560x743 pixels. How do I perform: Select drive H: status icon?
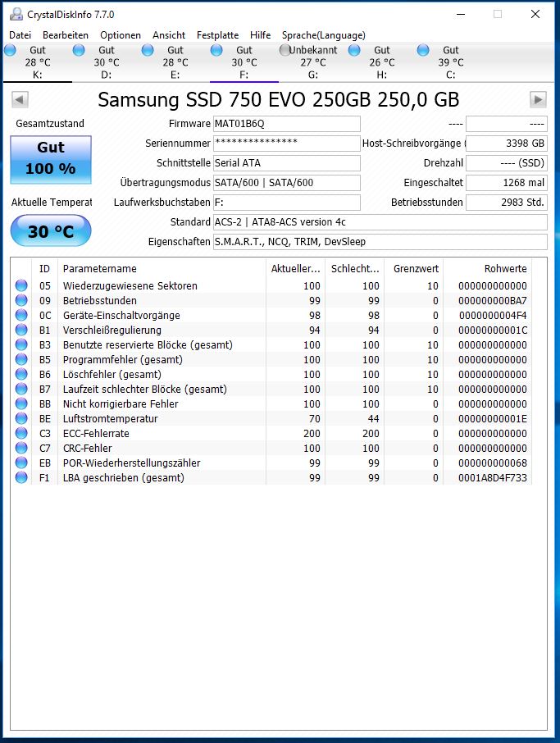[x=354, y=50]
